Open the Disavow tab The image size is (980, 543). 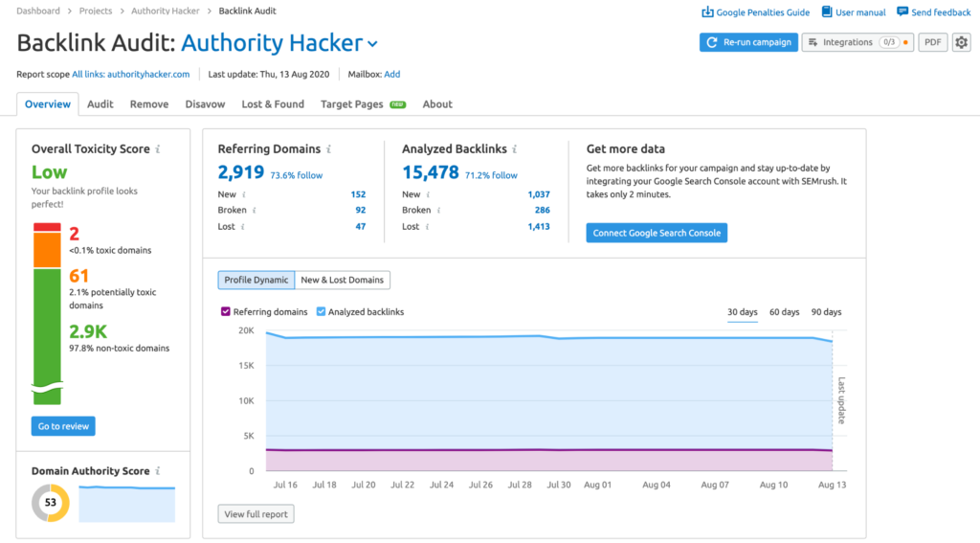point(205,103)
